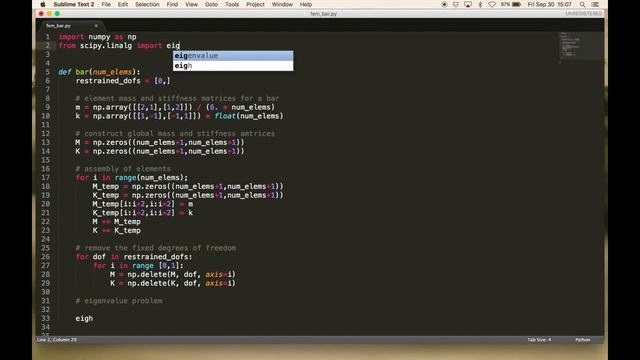Open the Tab Size selector in status bar

pyautogui.click(x=539, y=340)
